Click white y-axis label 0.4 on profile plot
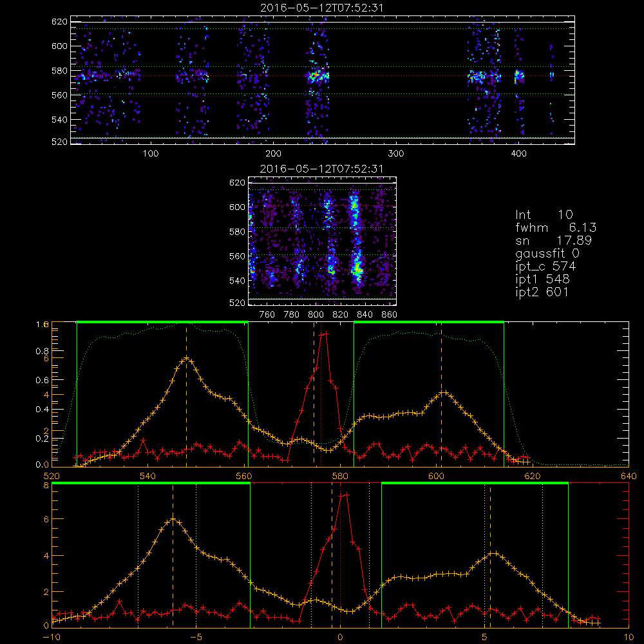 pos(42,410)
